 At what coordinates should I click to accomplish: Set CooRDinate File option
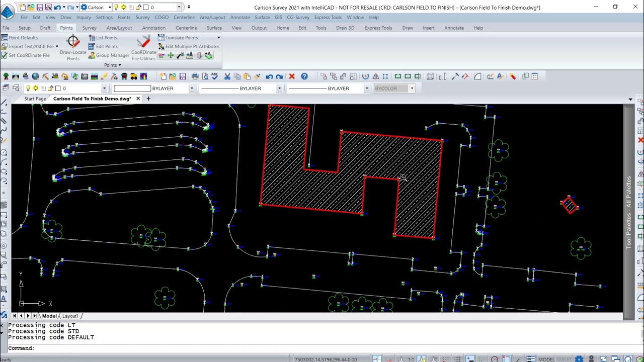point(26,55)
